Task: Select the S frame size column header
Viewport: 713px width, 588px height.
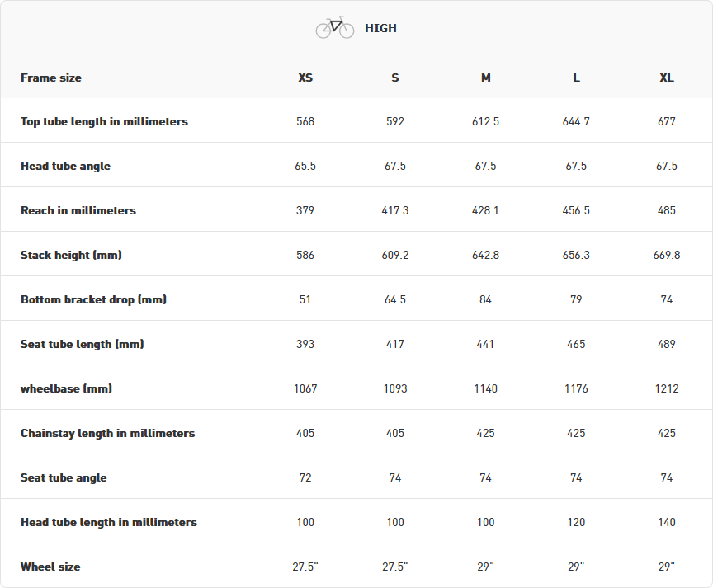Action: click(x=395, y=78)
